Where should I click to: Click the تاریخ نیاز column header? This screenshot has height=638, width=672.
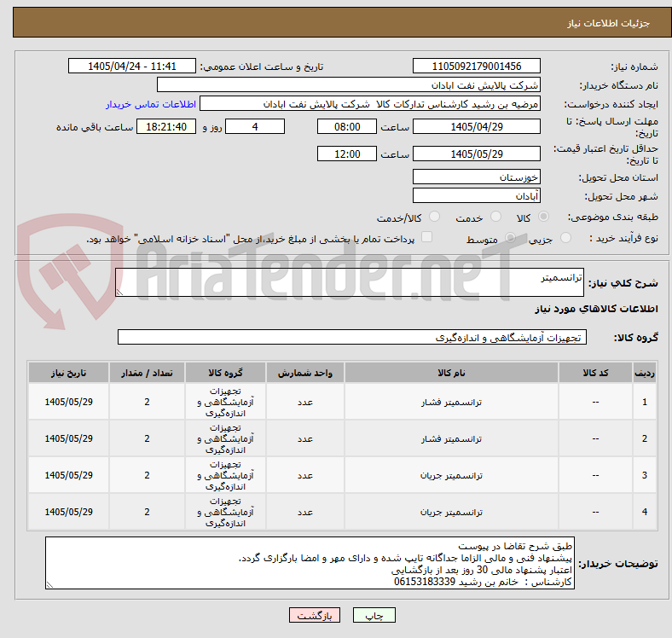pos(68,373)
